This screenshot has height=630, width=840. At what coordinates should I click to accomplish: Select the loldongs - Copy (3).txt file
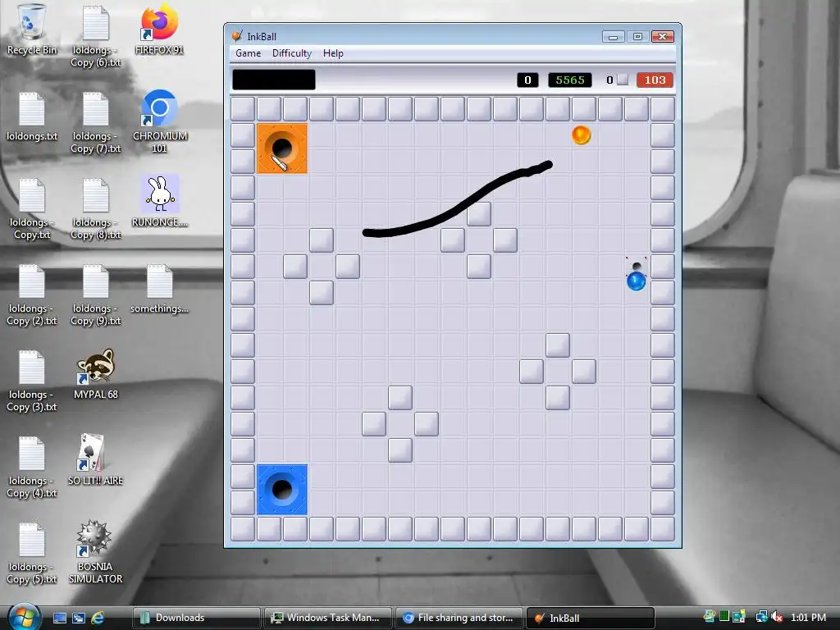(x=32, y=381)
